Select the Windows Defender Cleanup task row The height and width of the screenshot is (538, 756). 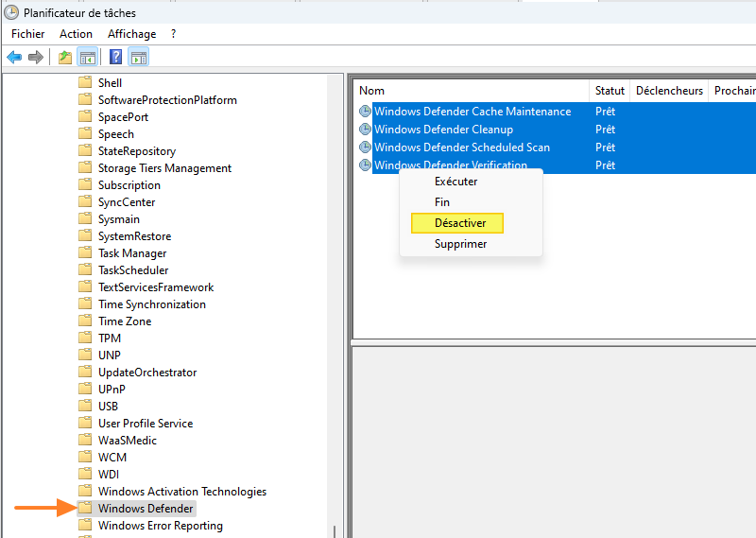pyautogui.click(x=443, y=130)
